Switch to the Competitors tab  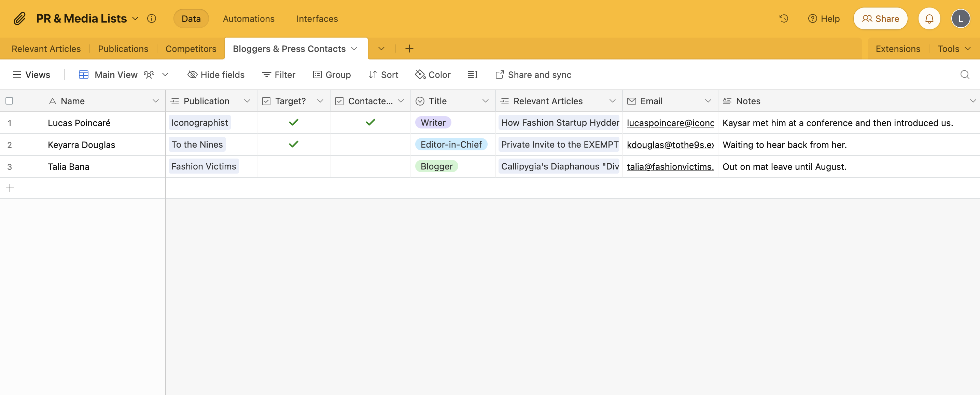point(191,47)
